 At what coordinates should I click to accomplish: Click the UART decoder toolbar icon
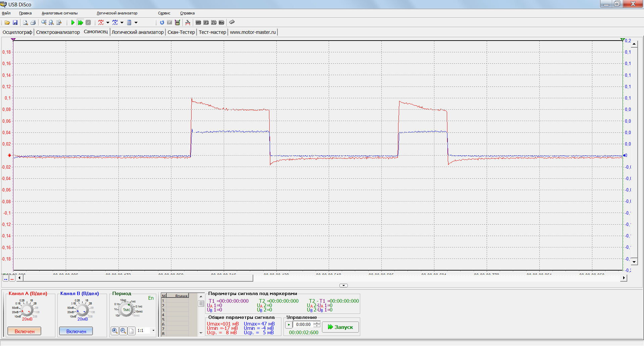tap(198, 22)
